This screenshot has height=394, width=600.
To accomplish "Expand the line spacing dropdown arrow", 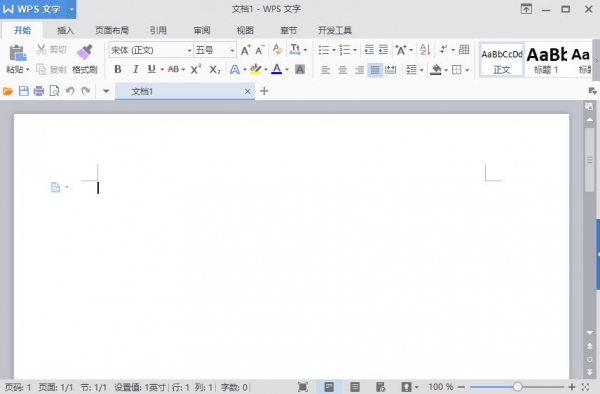I will (421, 70).
